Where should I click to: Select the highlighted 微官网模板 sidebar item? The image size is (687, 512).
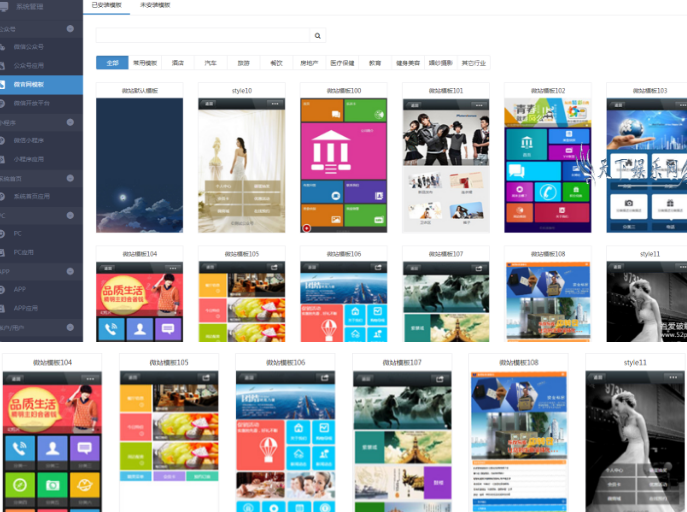pos(41,85)
